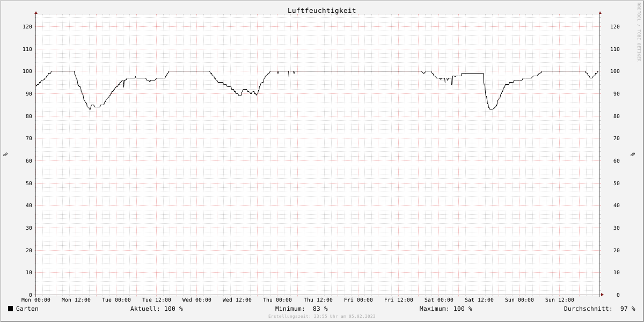Click the "Wed 00:00" time axis label
The image size is (644, 322).
click(x=197, y=300)
